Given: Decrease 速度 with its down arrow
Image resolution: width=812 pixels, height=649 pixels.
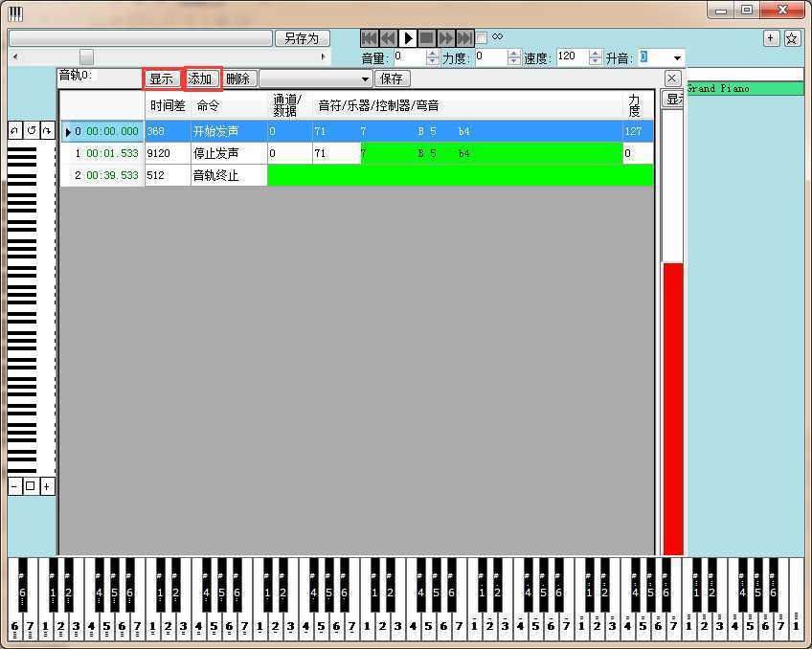Looking at the screenshot, I should coord(595,61).
